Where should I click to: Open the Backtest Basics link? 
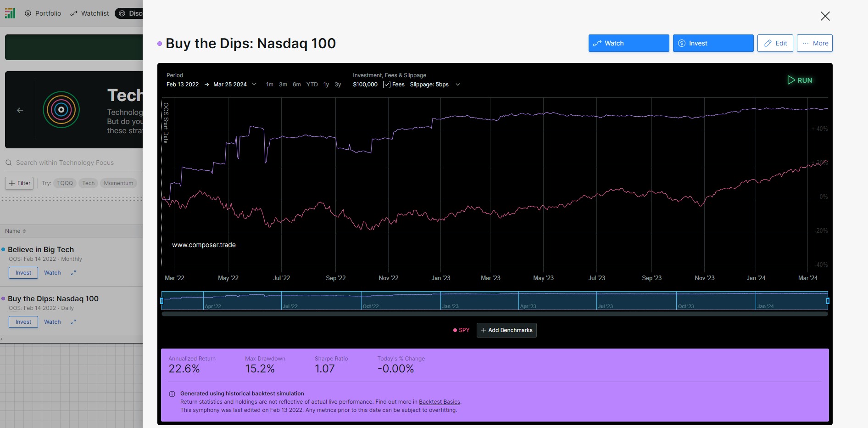coord(440,402)
